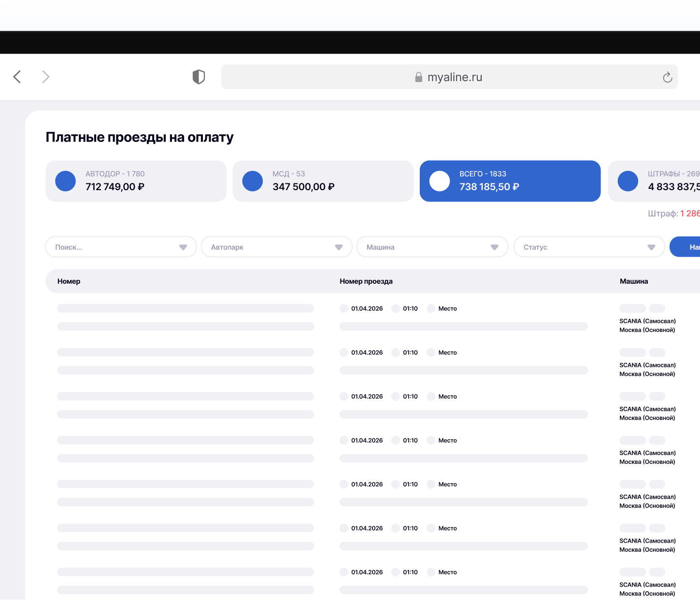Click the date icon circle in second row
The width and height of the screenshot is (700, 600).
344,352
